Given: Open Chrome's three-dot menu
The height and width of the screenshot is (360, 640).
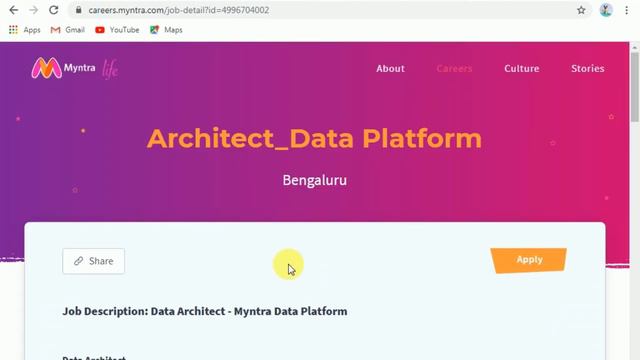Looking at the screenshot, I should tap(627, 10).
